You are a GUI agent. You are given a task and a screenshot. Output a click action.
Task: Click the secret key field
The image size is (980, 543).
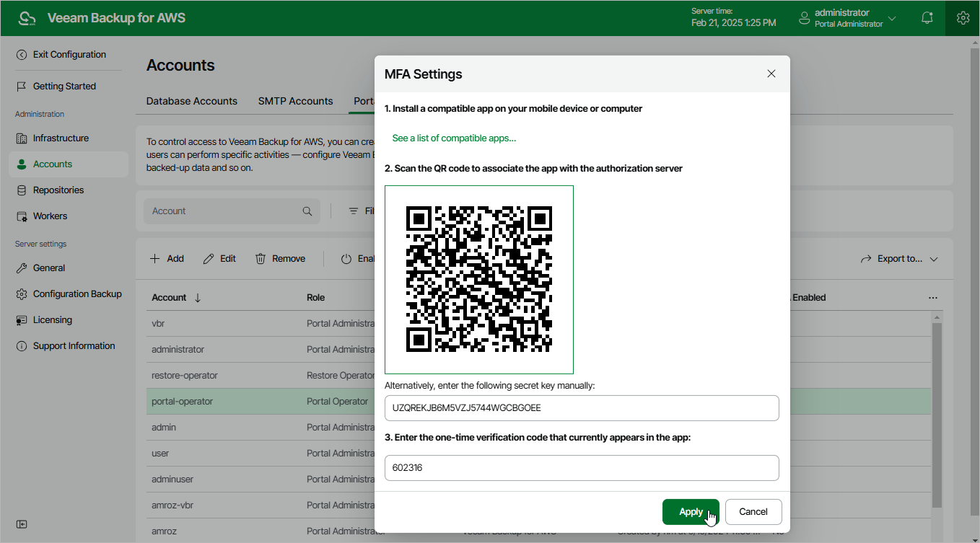click(x=582, y=408)
